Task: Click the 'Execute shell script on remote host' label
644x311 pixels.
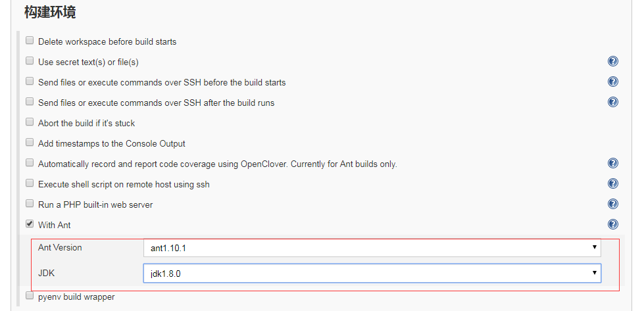Action: (x=124, y=185)
